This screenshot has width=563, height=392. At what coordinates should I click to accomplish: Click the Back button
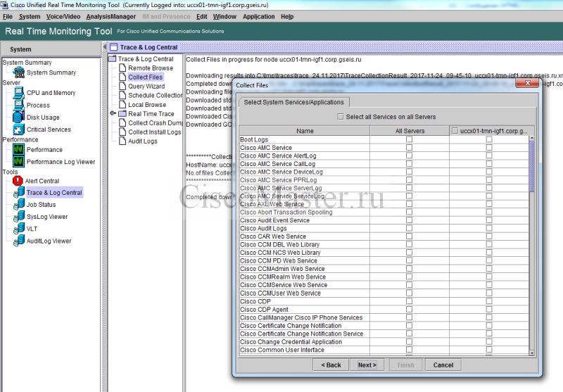(331, 365)
